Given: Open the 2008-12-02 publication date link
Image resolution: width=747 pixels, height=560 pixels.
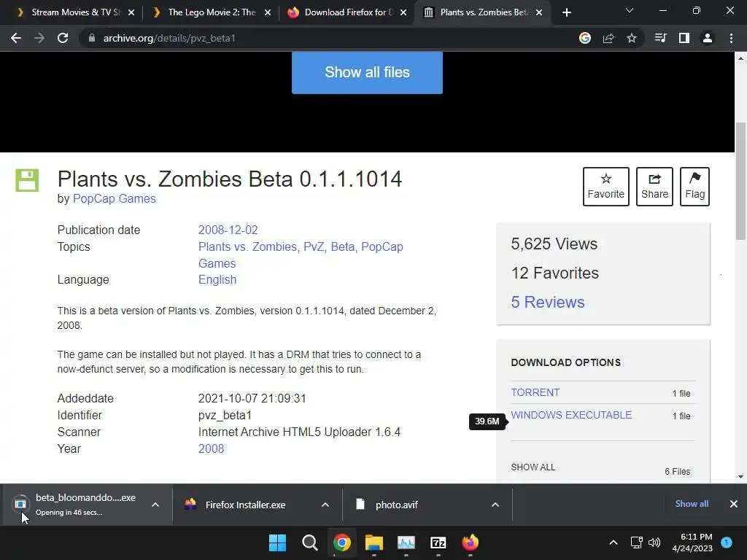Looking at the screenshot, I should tap(228, 230).
